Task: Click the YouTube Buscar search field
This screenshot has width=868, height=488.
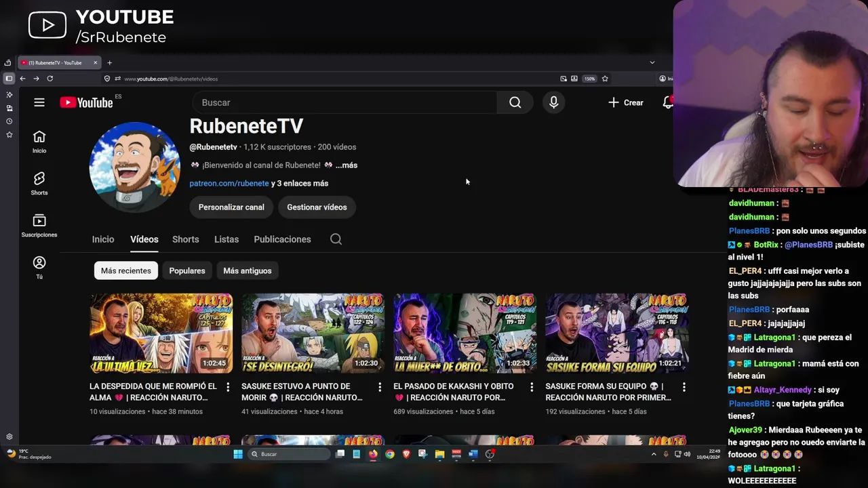Action: pos(344,102)
